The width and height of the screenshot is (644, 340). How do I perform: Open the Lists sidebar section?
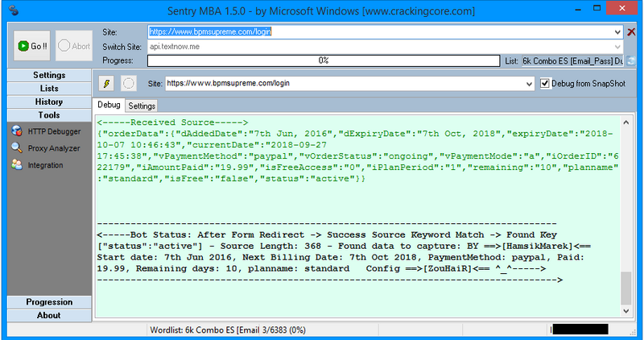(x=49, y=89)
